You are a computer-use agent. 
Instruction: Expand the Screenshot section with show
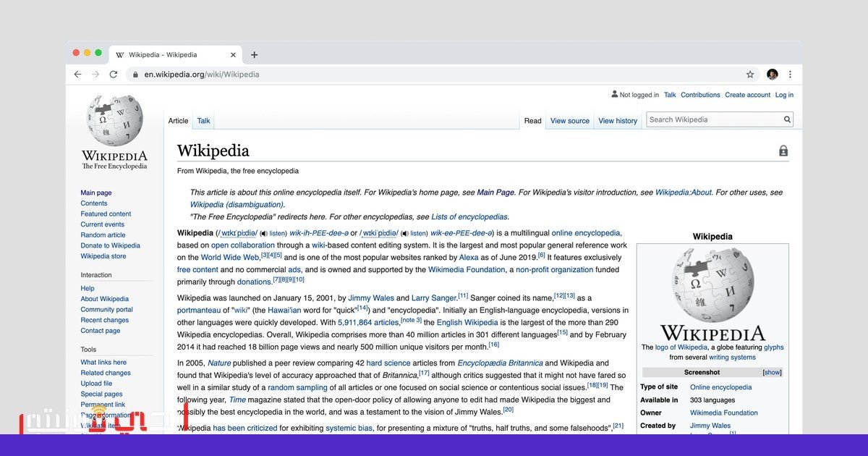point(772,373)
